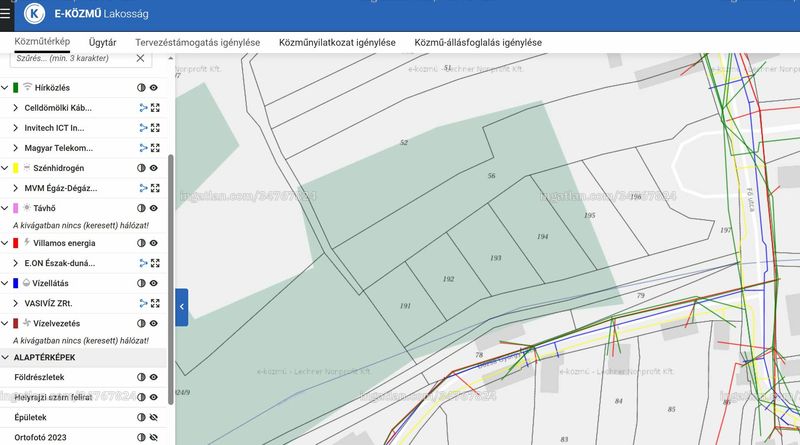Image resolution: width=800 pixels, height=445 pixels.
Task: Click the layer panel vertical scrollbar
Action: coord(170,280)
